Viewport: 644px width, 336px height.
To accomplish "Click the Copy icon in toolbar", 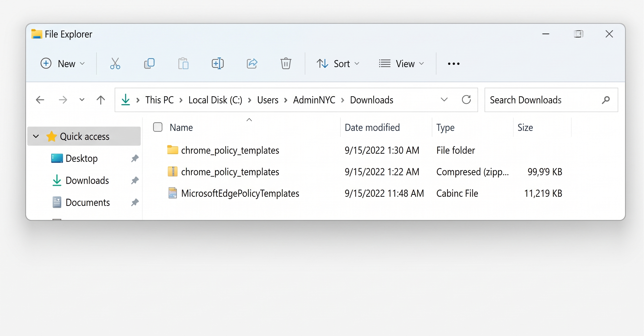I will tap(149, 63).
